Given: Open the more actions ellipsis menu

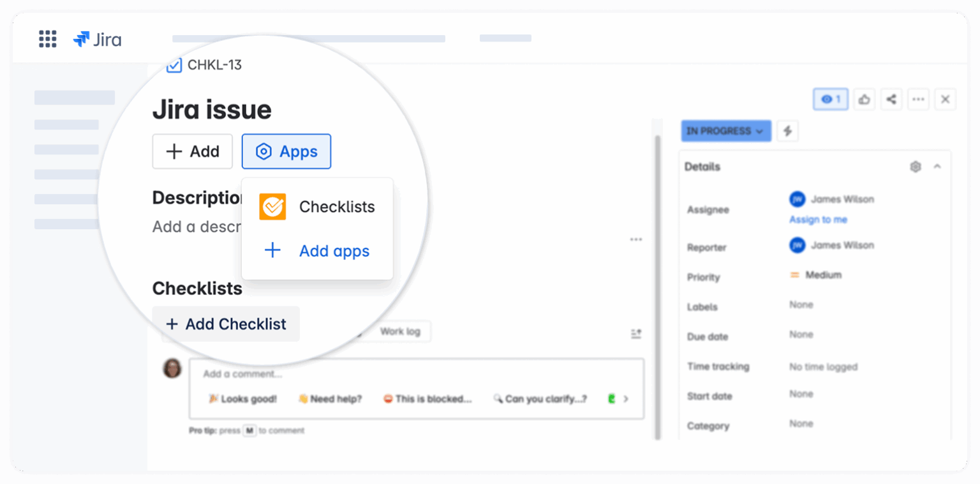Looking at the screenshot, I should point(918,99).
